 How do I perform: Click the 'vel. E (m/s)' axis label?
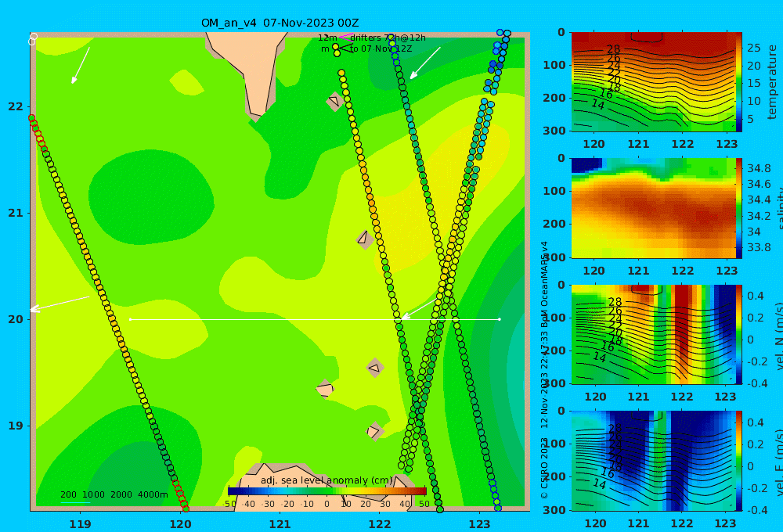click(779, 462)
